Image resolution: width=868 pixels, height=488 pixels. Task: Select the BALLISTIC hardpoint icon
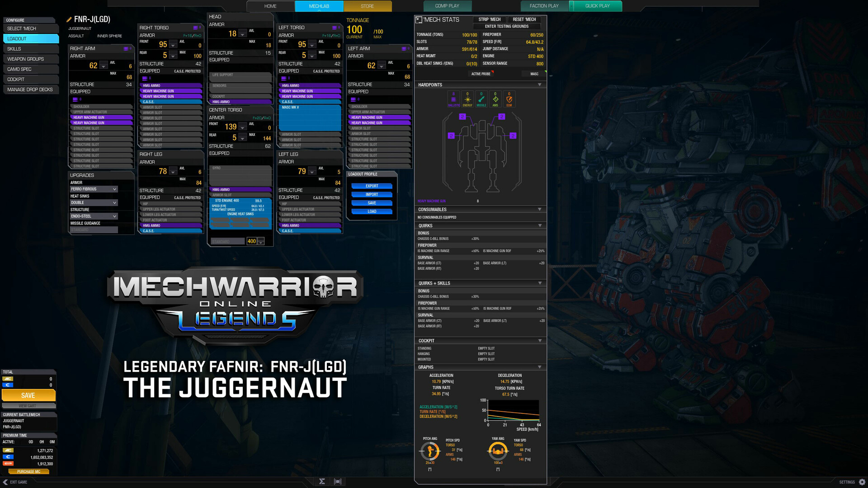coord(454,99)
